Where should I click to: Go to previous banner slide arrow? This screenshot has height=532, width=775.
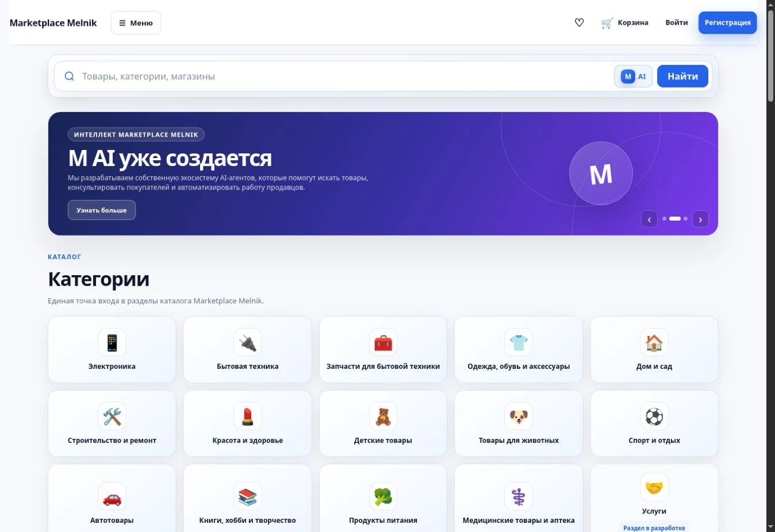[649, 219]
